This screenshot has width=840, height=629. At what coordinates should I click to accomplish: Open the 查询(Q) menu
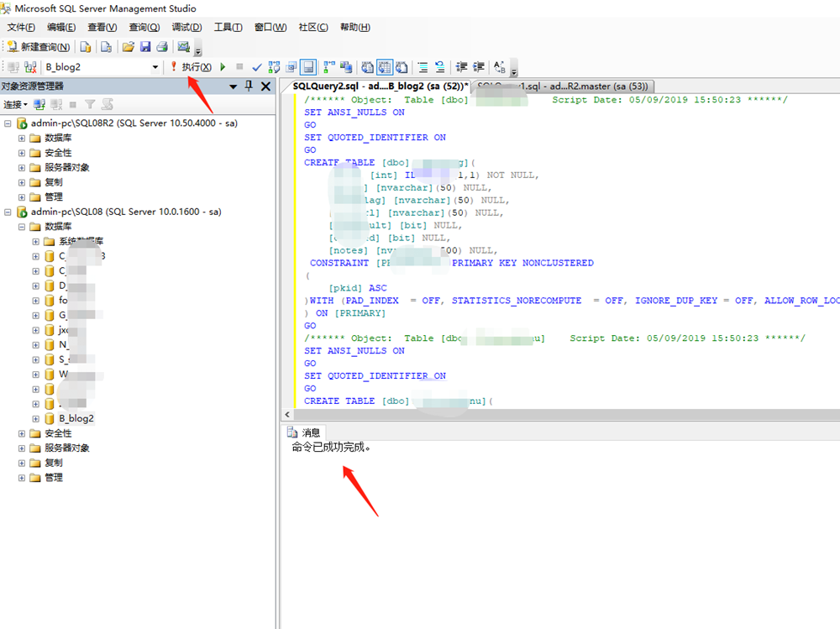click(144, 27)
